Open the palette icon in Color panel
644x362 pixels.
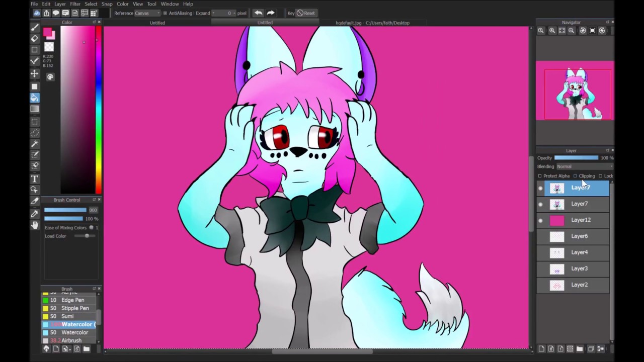click(50, 77)
